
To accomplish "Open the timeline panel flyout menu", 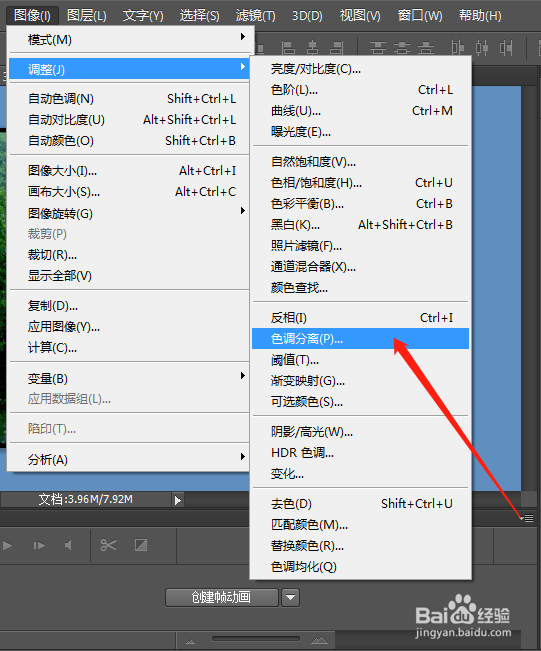I will coord(527,518).
